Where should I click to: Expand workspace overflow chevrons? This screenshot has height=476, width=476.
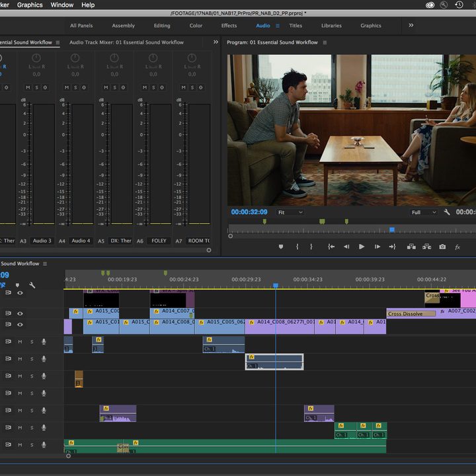411,25
